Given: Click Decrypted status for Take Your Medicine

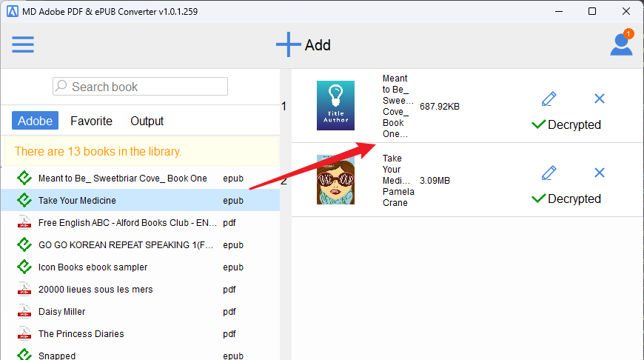Looking at the screenshot, I should click(566, 199).
